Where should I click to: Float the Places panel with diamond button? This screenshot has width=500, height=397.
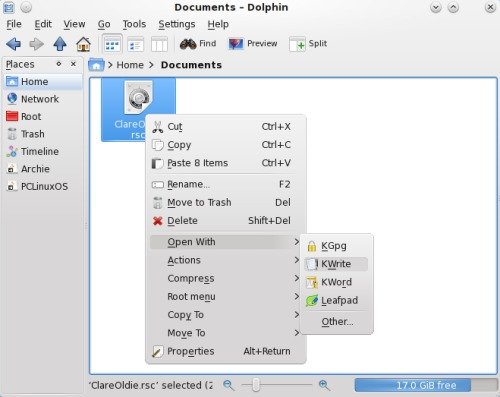click(x=59, y=64)
